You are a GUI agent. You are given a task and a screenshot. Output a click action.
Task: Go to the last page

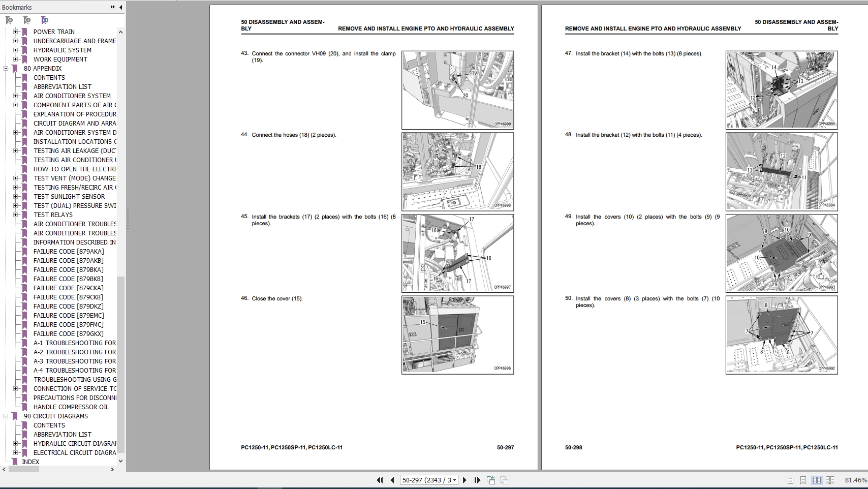point(477,480)
